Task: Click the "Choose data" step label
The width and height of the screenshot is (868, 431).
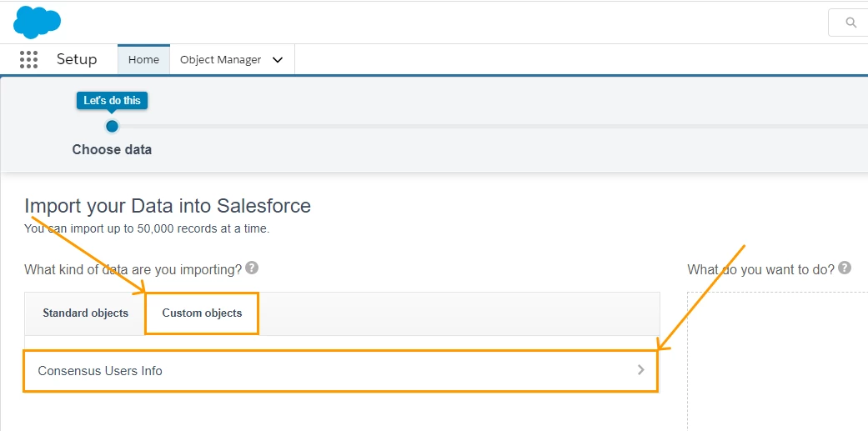Action: [x=112, y=150]
